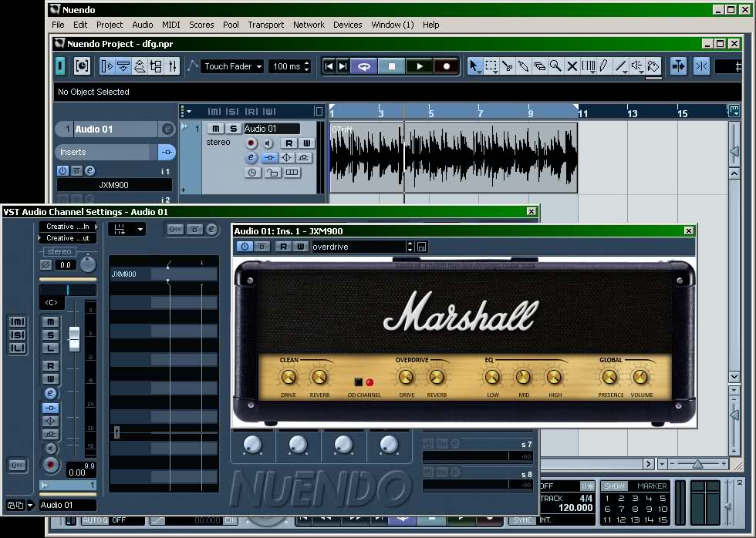Viewport: 756px width, 538px height.
Task: Click the Show Overview toolbar icon
Action: [x=140, y=66]
